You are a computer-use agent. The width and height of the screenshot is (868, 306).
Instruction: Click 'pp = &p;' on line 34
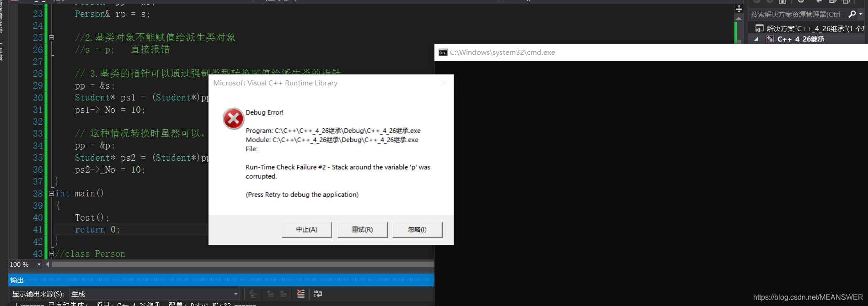tap(95, 146)
